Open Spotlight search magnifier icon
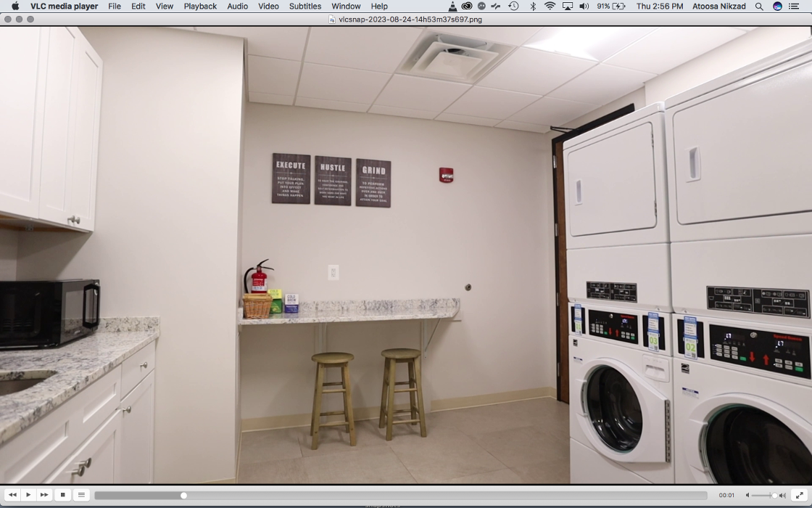Image resolution: width=812 pixels, height=508 pixels. tap(759, 6)
